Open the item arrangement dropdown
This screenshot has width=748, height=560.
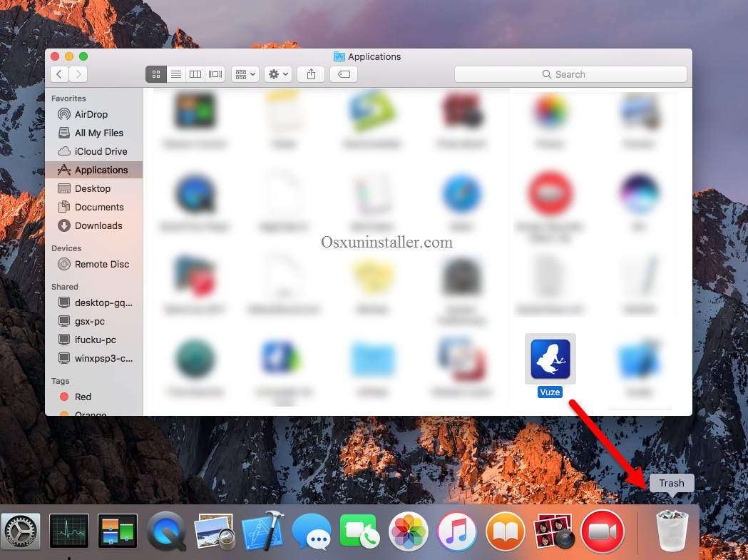tap(245, 73)
